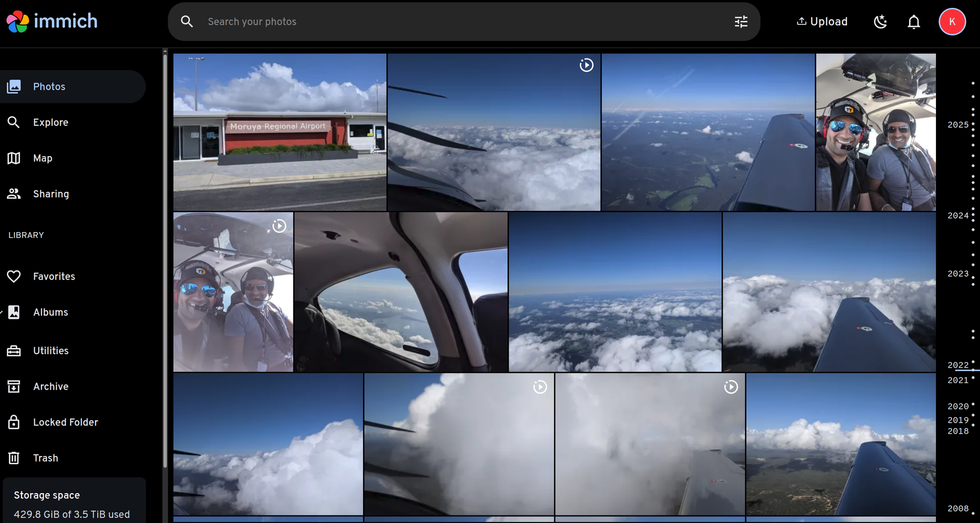Open search filter options icon
Screen dimensions: 980x523
[741, 22]
